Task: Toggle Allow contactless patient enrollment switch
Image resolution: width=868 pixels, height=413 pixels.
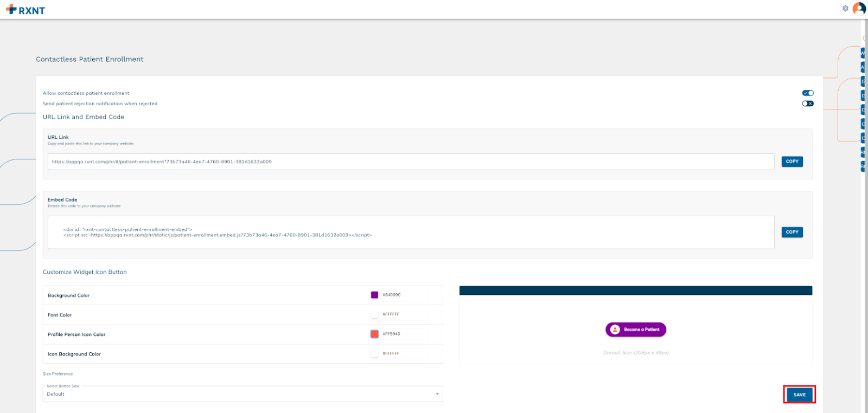Action: point(808,93)
